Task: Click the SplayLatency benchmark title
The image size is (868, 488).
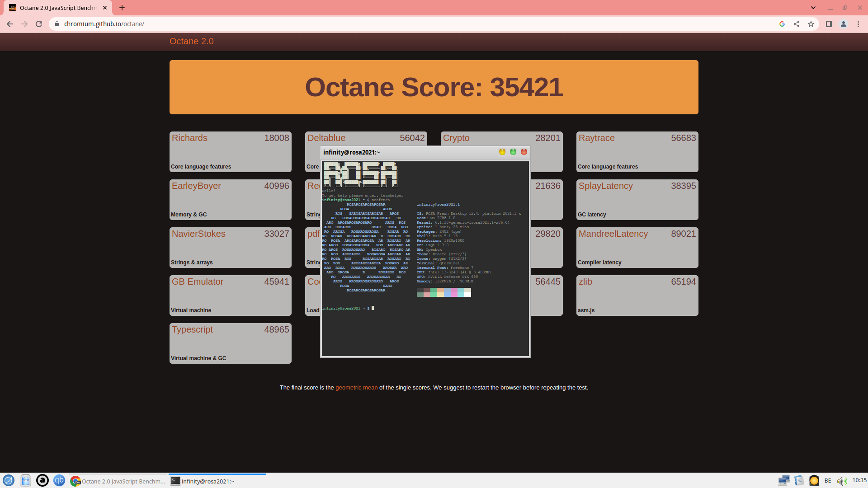Action: point(606,186)
